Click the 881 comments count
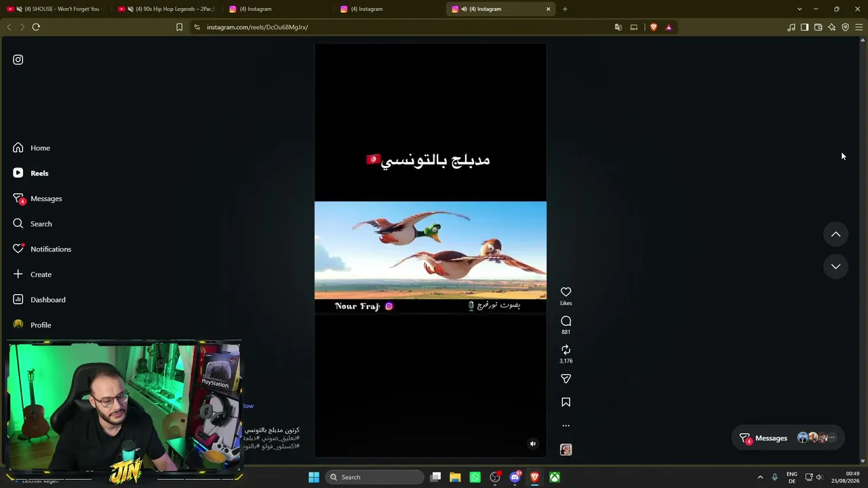 pyautogui.click(x=566, y=332)
